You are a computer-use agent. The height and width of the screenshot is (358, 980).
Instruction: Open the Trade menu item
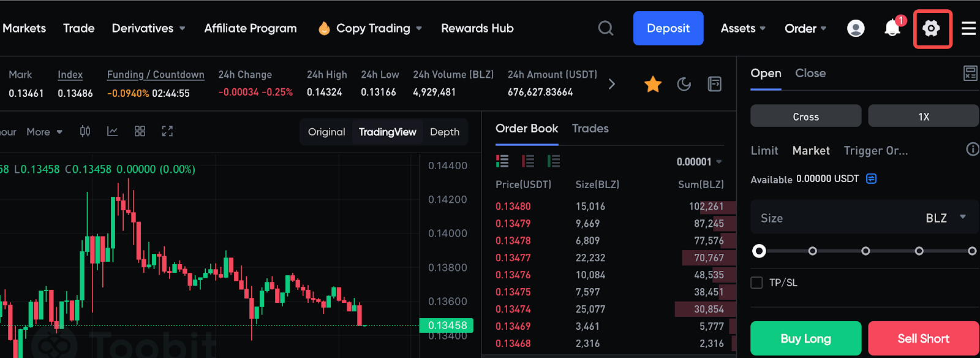pyautogui.click(x=79, y=28)
